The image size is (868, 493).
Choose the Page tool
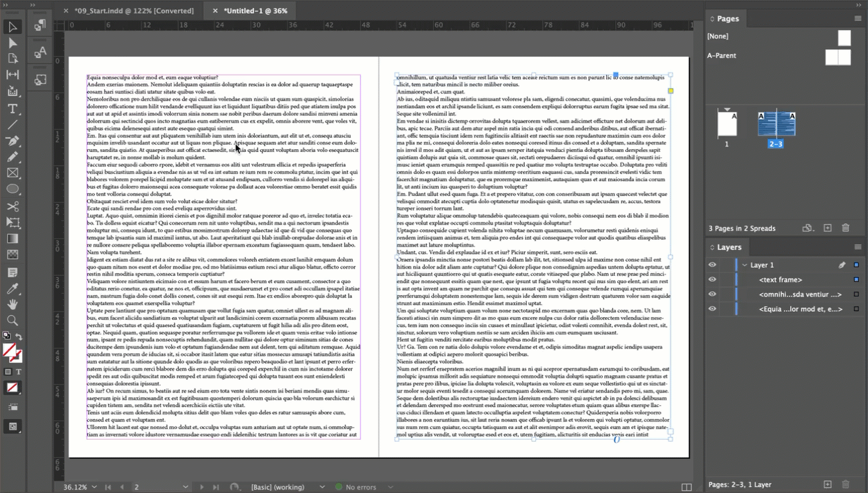12,59
